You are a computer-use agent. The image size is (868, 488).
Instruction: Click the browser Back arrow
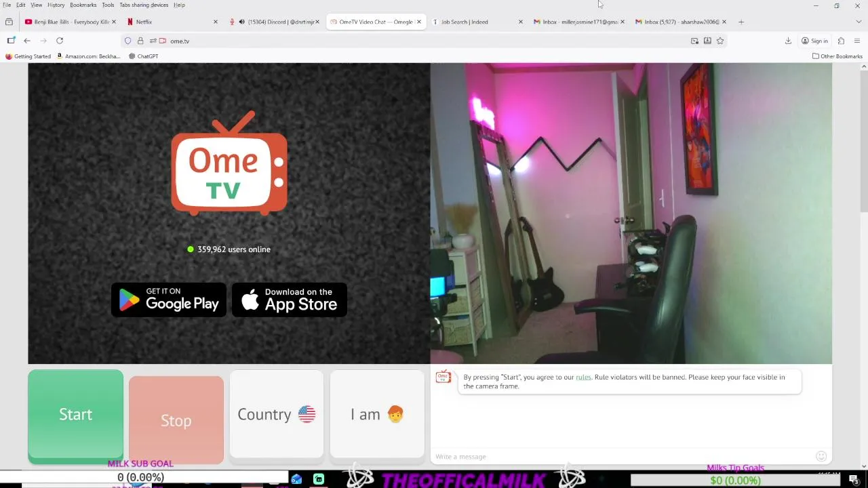pyautogui.click(x=27, y=41)
